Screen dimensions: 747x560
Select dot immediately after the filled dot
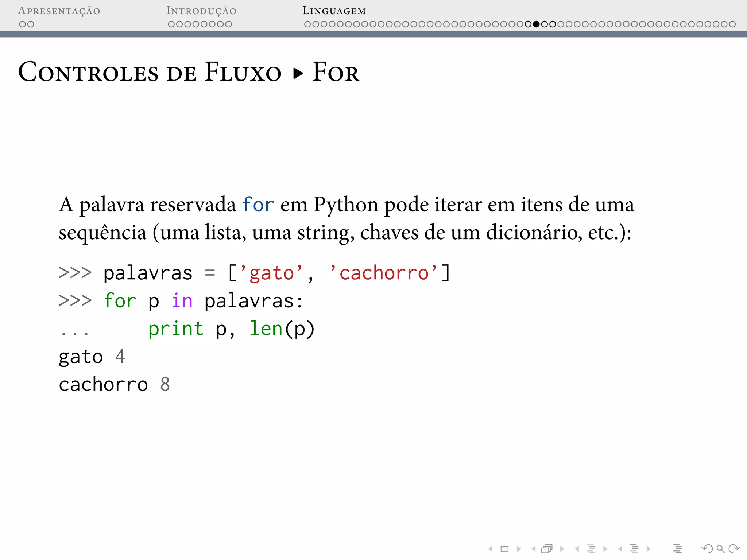(545, 24)
